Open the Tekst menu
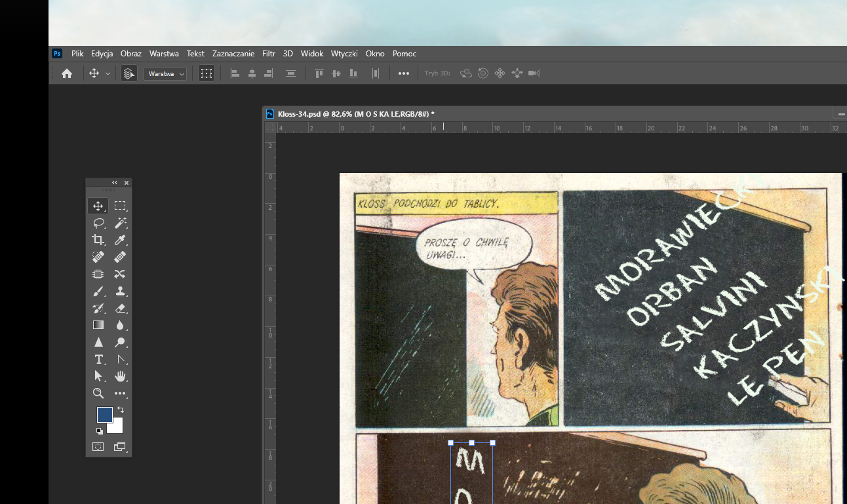Viewport: 847px width, 504px height. tap(195, 54)
